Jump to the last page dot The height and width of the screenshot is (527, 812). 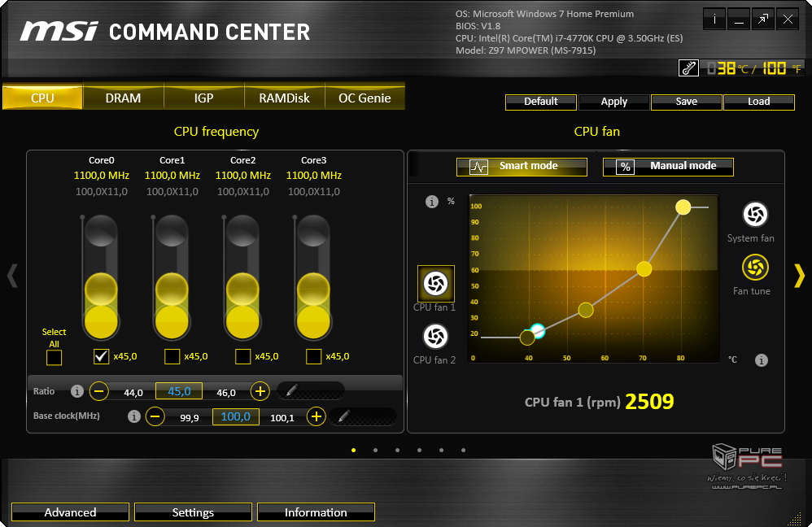464,451
